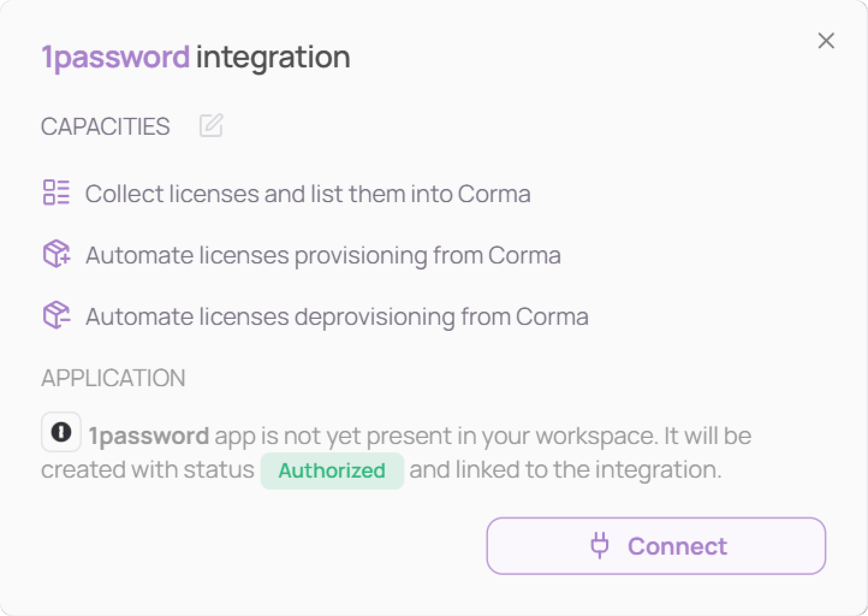Click "and linked to the integration" text

click(x=565, y=469)
